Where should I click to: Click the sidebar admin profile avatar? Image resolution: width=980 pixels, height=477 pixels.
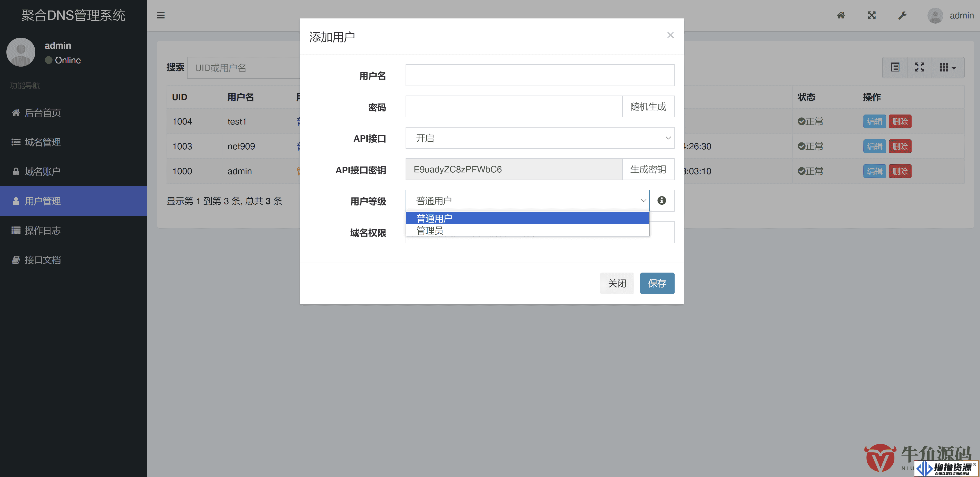21,52
